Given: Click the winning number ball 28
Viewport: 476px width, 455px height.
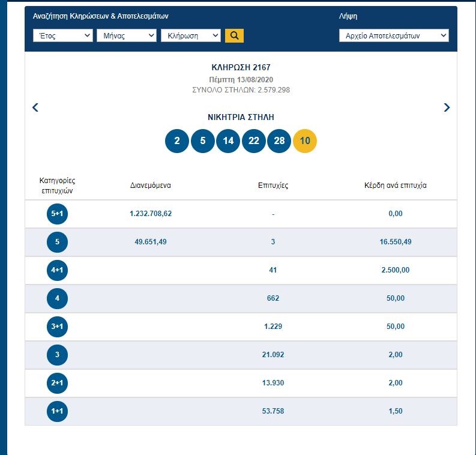Looking at the screenshot, I should coord(279,142).
